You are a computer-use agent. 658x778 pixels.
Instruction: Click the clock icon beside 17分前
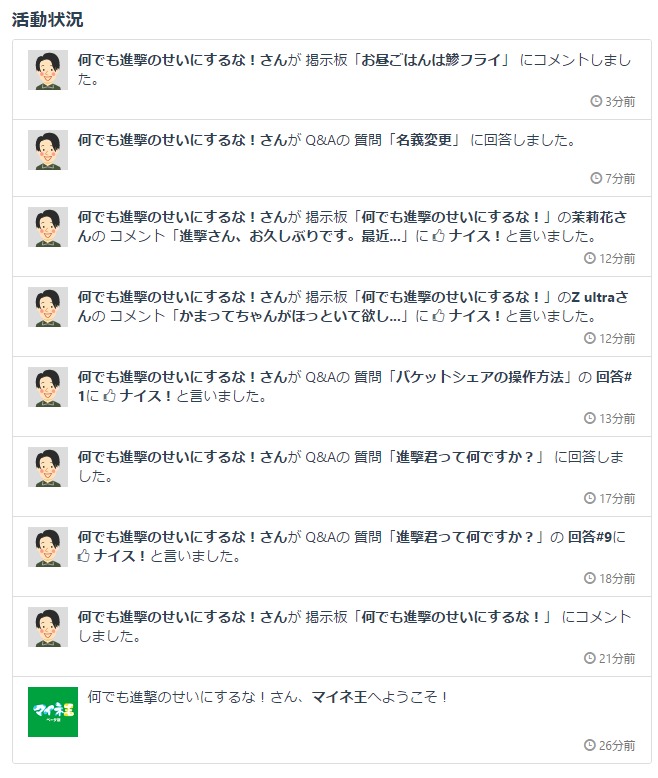pos(590,498)
